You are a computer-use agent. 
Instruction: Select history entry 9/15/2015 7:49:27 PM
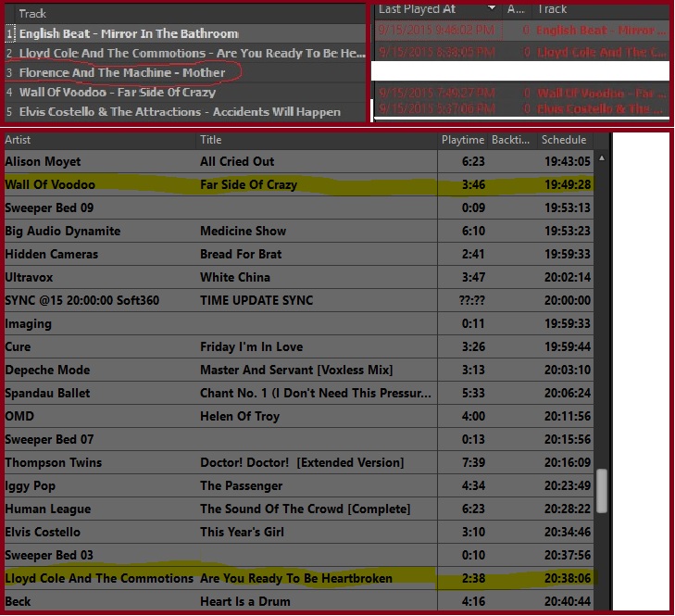(x=521, y=93)
